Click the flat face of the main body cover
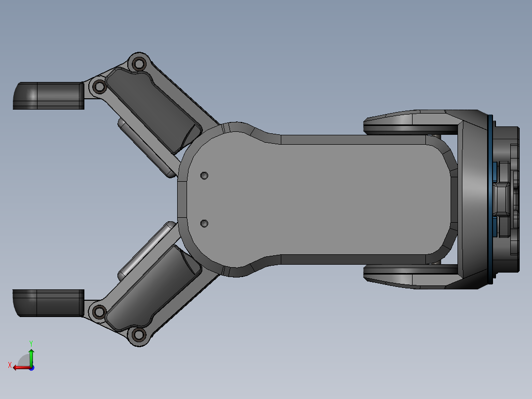Image resolution: width=532 pixels, height=399 pixels. pyautogui.click(x=316, y=200)
